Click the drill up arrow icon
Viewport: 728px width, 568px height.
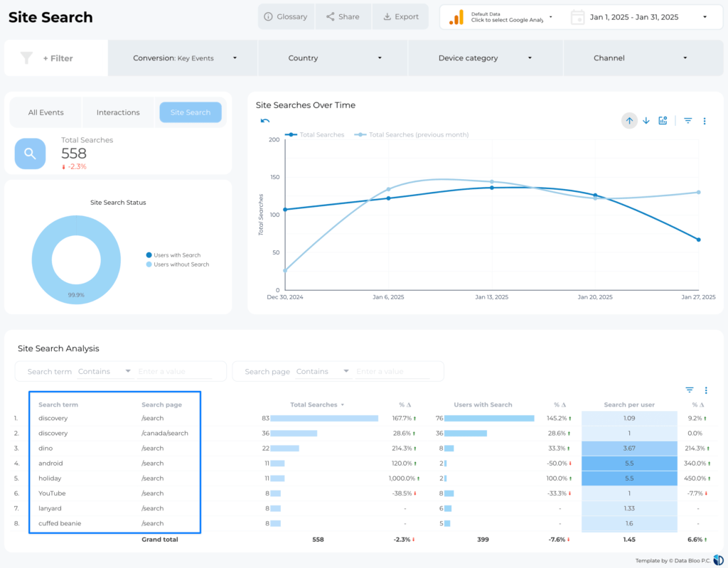(629, 121)
